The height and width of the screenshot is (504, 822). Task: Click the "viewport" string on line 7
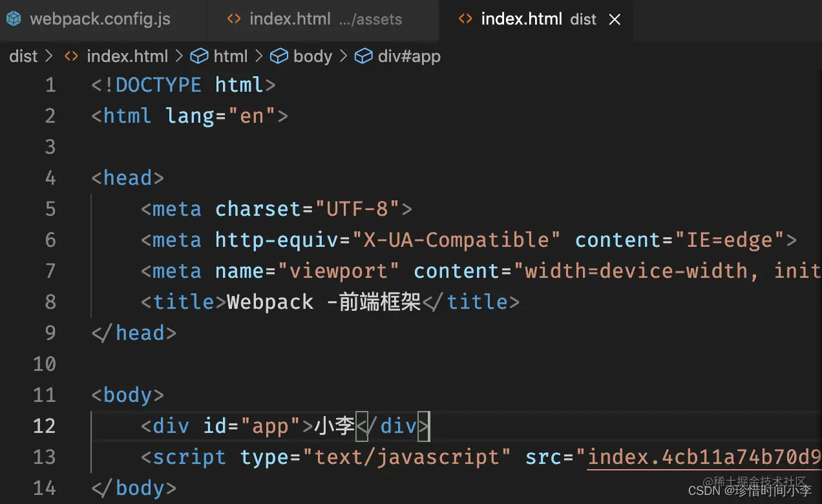pos(339,271)
